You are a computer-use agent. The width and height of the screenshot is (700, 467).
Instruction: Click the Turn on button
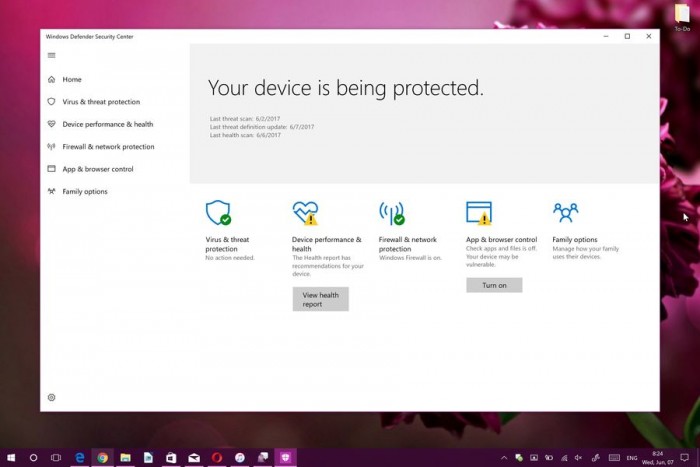tap(494, 285)
